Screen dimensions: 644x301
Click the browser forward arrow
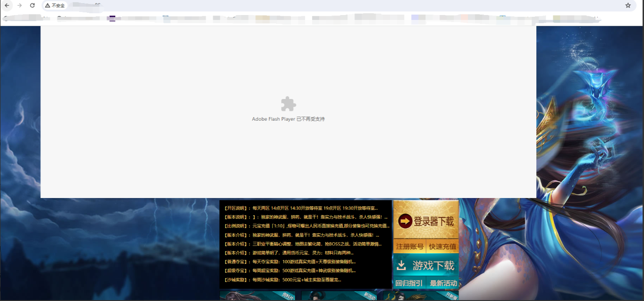[x=19, y=5]
